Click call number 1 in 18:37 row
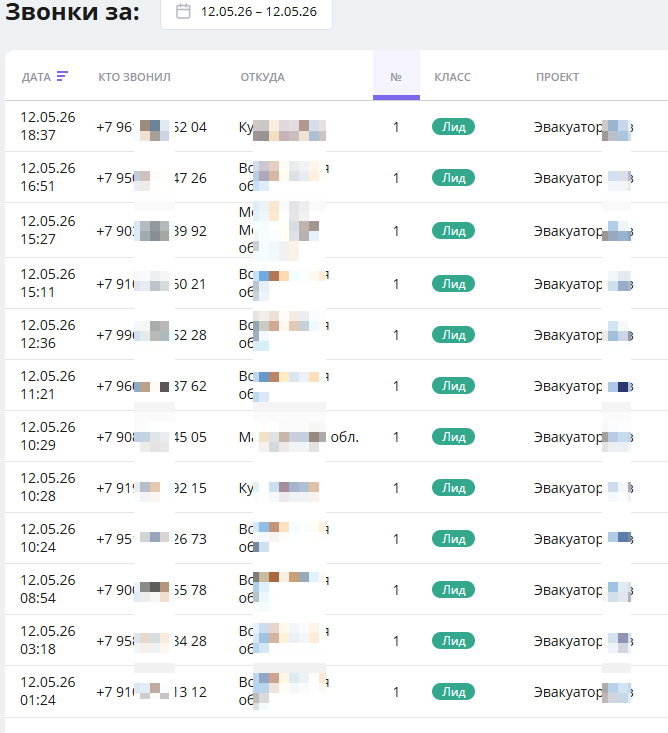This screenshot has width=668, height=733. (396, 127)
